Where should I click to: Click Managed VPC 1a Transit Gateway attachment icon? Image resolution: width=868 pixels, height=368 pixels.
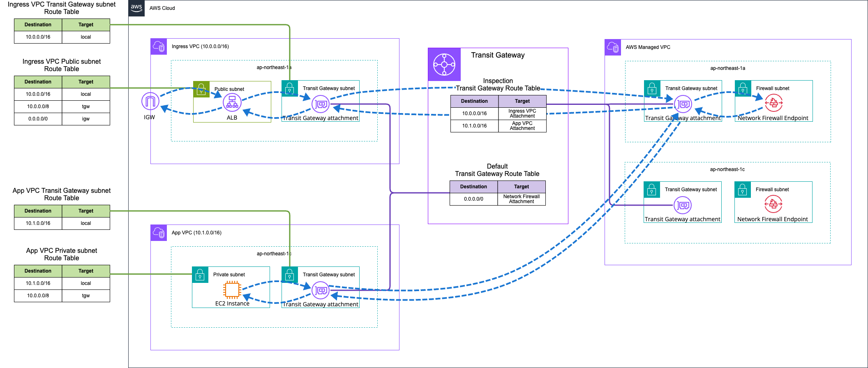pyautogui.click(x=683, y=104)
